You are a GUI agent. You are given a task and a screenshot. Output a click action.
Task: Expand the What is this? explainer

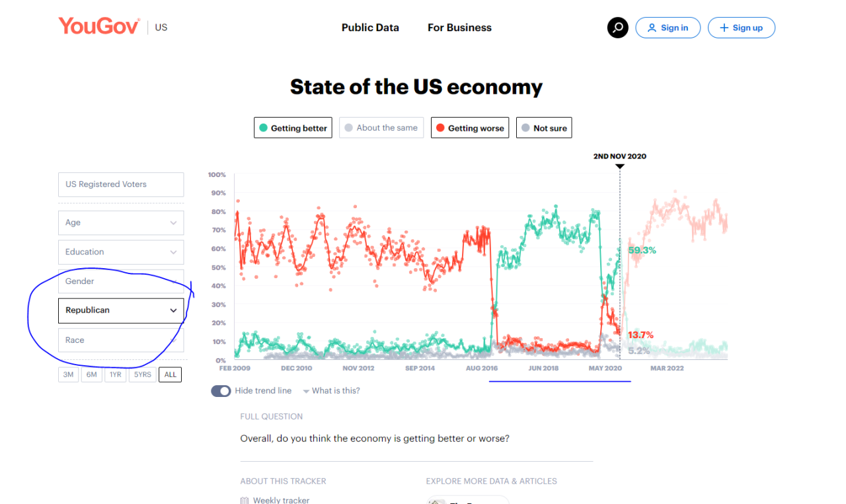tap(331, 391)
